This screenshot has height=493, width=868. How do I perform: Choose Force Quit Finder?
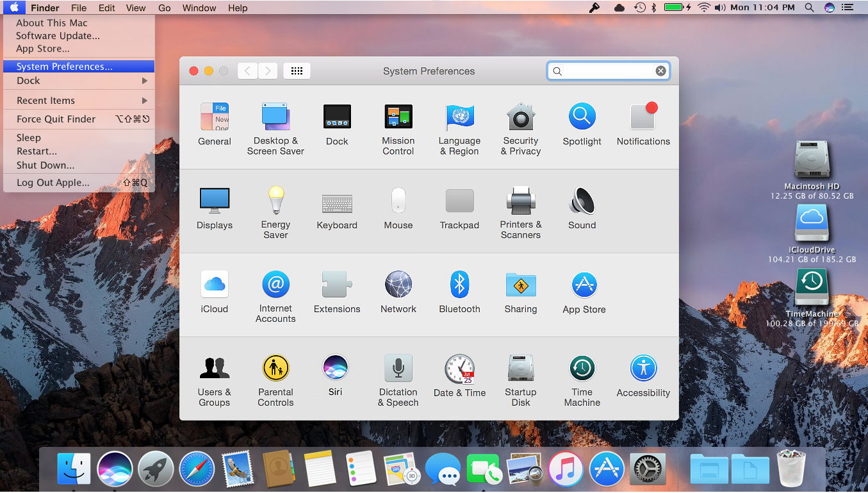point(78,119)
